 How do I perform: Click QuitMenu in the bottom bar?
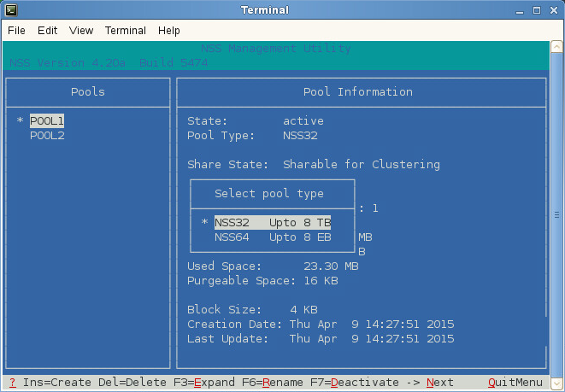tap(515, 383)
